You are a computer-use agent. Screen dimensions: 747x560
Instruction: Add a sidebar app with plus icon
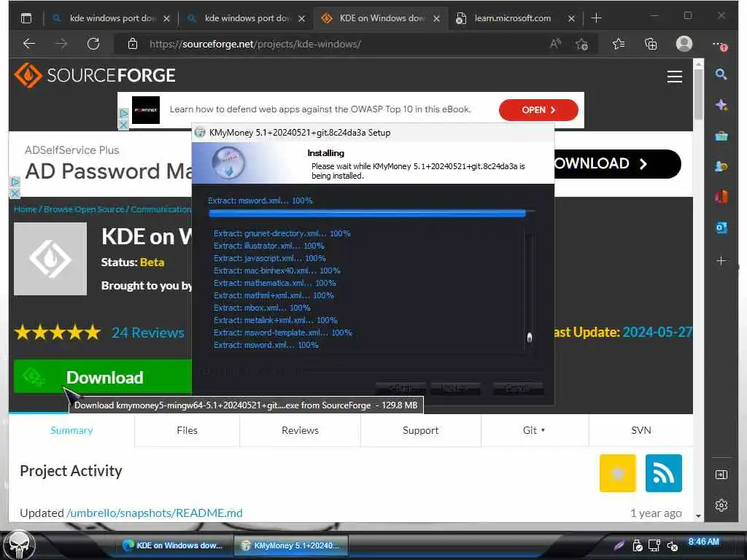721,260
